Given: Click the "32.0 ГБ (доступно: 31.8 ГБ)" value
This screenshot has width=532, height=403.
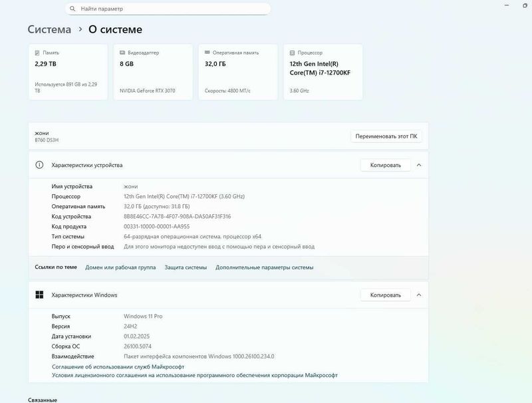Looking at the screenshot, I should pos(156,206).
